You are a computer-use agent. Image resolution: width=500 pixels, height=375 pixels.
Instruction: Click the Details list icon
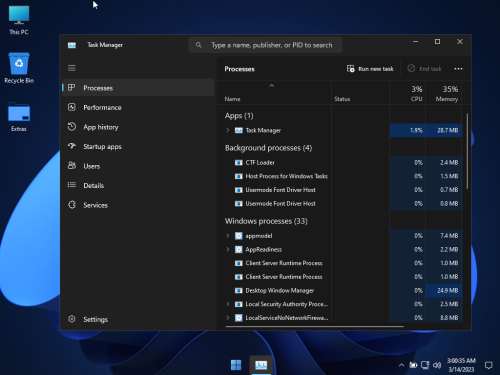click(x=72, y=185)
